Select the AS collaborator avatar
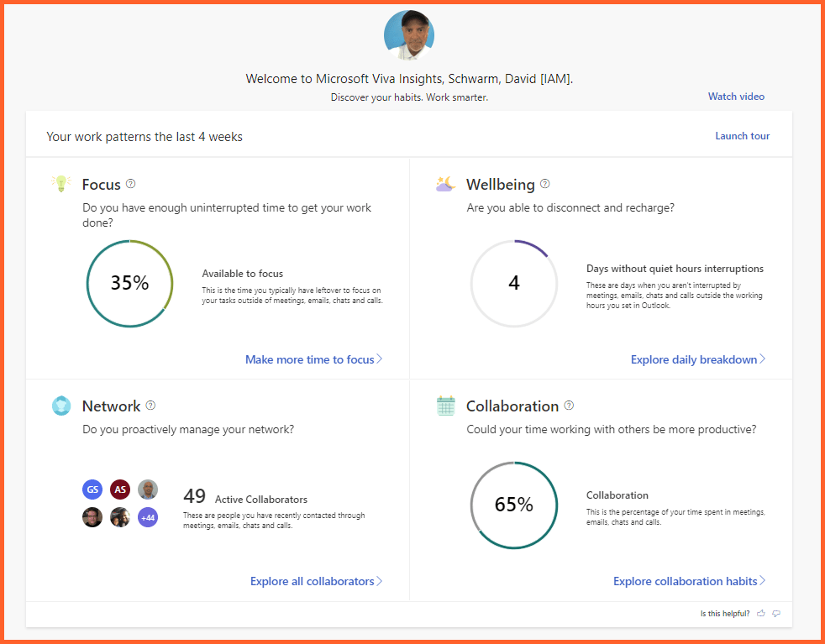The height and width of the screenshot is (644, 825). [x=120, y=490]
